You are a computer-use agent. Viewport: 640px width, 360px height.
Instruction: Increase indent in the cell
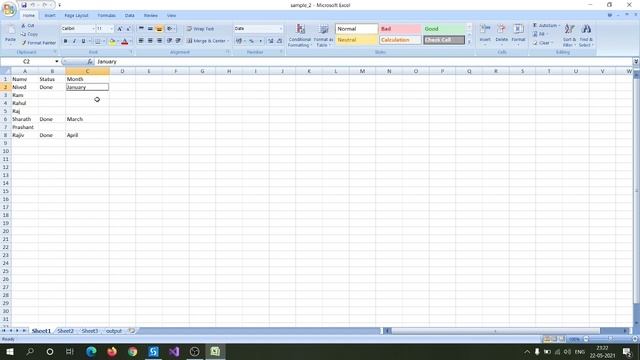coord(178,40)
